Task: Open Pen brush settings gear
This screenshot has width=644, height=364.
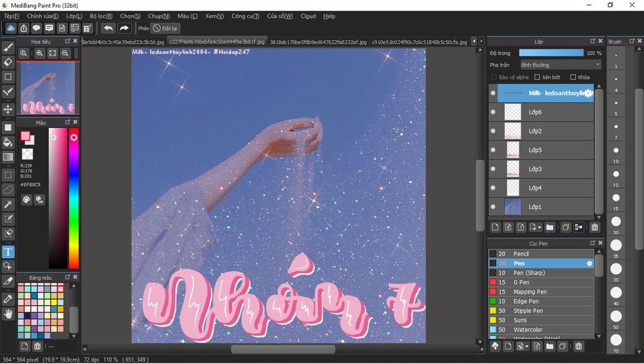Action: pyautogui.click(x=589, y=263)
